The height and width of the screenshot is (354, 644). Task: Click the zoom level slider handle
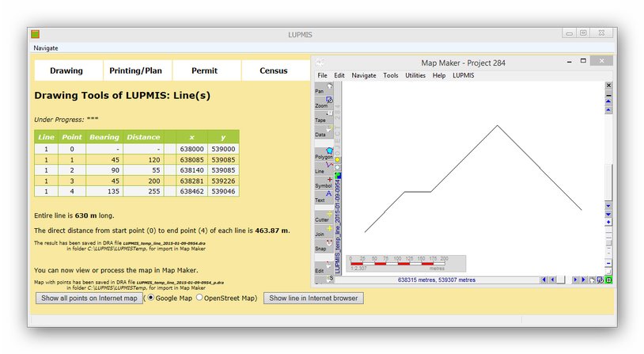pos(608,242)
